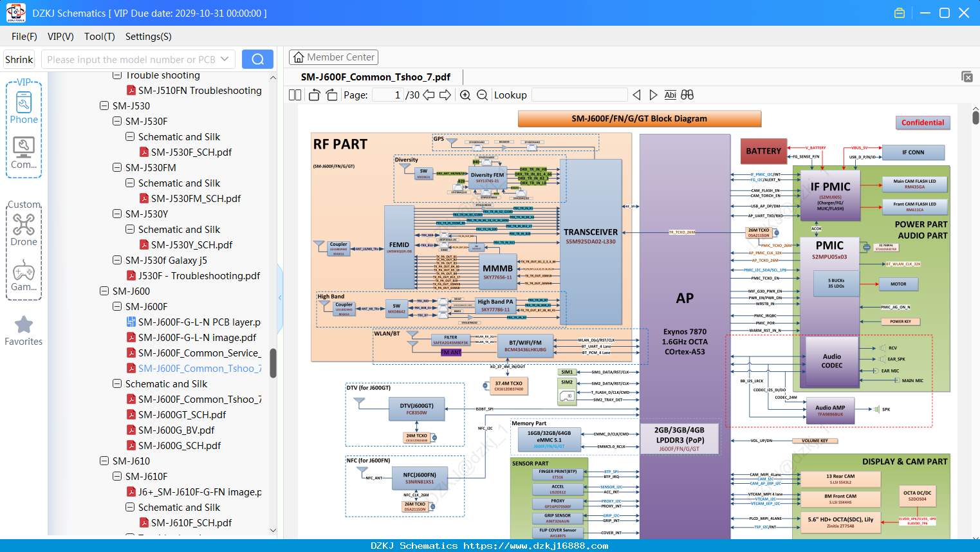
Task: Click the model number search field
Action: click(x=131, y=59)
